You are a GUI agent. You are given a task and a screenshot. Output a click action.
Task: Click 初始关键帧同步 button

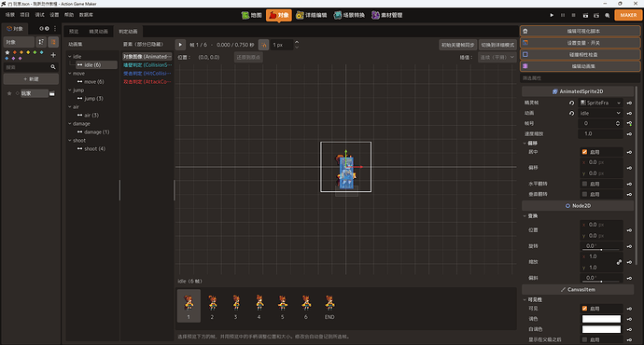(458, 45)
